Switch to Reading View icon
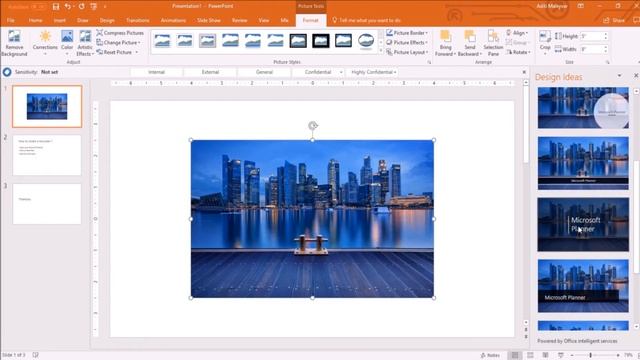 [x=545, y=355]
